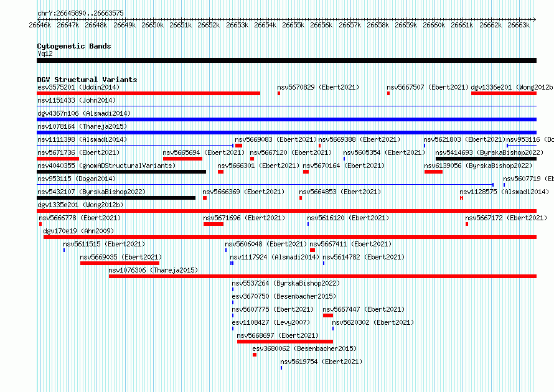Click nsv5537264 (ByrskaBishop2022) label
Image resolution: width=554 pixels, height=392 pixels.
(x=286, y=283)
